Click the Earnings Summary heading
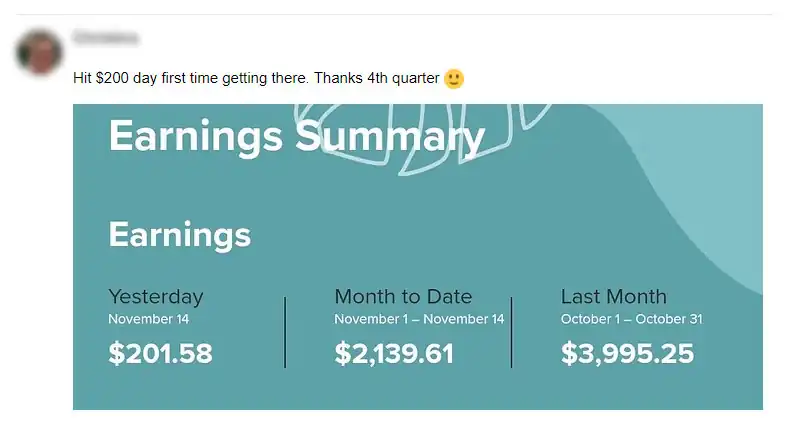The height and width of the screenshot is (436, 790). click(296, 136)
